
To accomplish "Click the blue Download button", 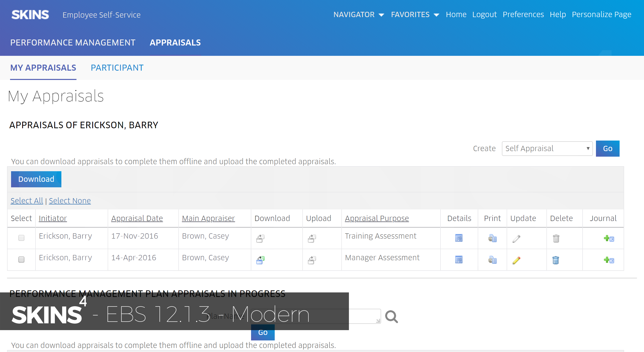I will 36,179.
